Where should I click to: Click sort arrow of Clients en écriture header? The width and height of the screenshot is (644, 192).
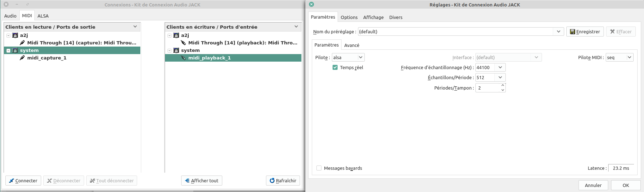point(296,27)
